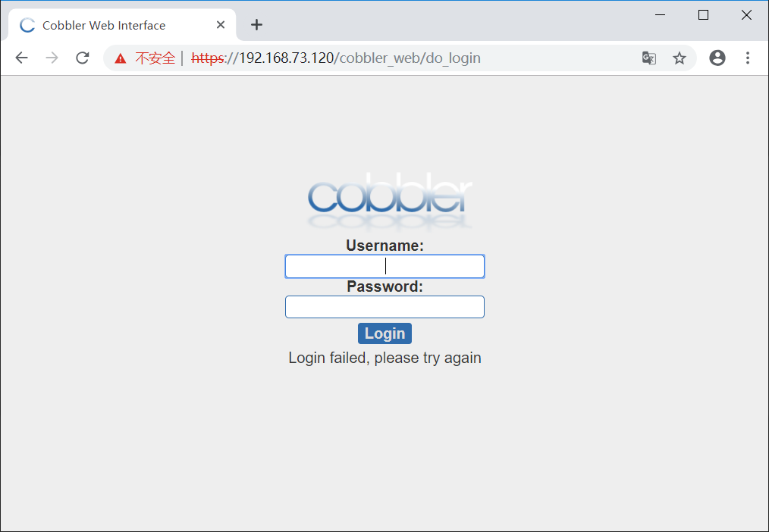This screenshot has height=532, width=769.
Task: Click the translate page icon
Action: [x=649, y=58]
